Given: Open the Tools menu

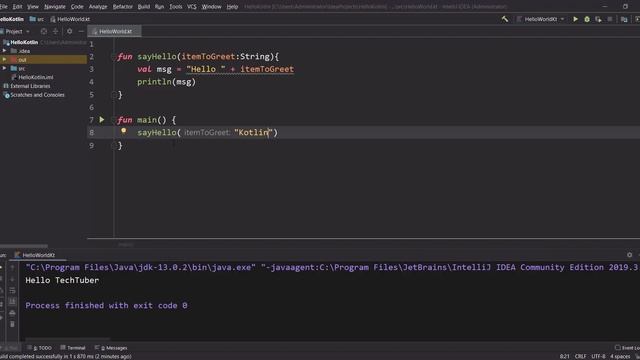Looking at the screenshot, I should [176, 7].
